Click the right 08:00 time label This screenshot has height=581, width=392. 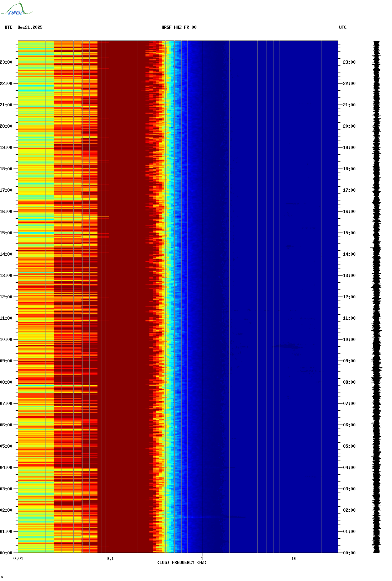(349, 382)
